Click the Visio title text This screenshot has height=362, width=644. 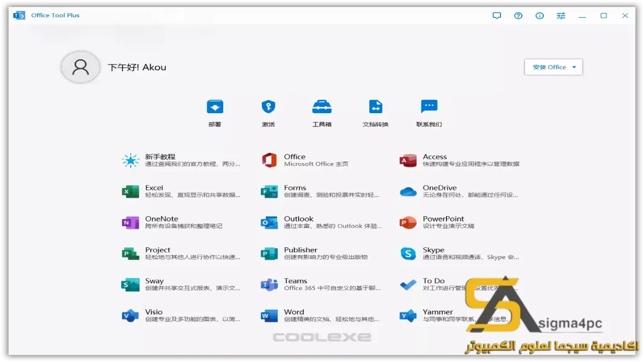pos(153,312)
